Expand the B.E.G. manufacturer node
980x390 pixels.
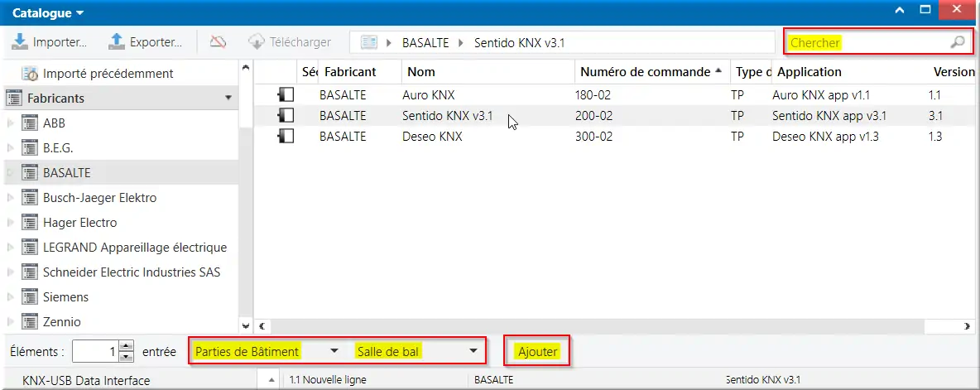[x=10, y=148]
